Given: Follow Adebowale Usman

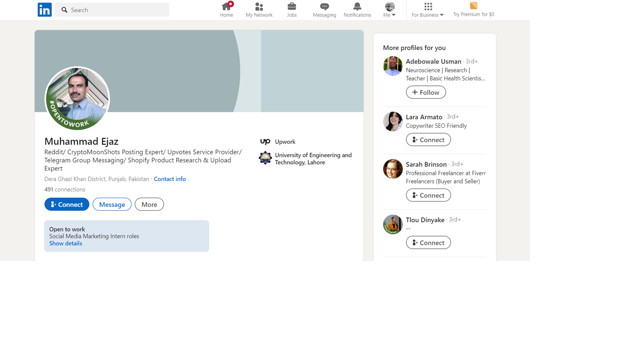Looking at the screenshot, I should click(x=426, y=92).
